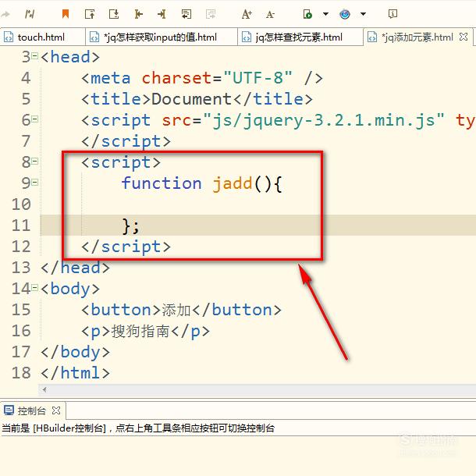The height and width of the screenshot is (476, 476).
Task: Click the horizontal scrollbar left arrow
Action: point(44,389)
